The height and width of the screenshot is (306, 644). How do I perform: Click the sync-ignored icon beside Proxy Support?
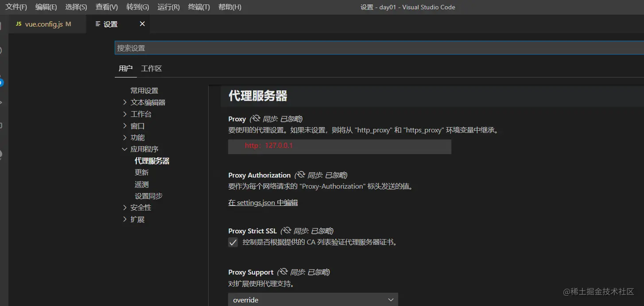tap(284, 272)
